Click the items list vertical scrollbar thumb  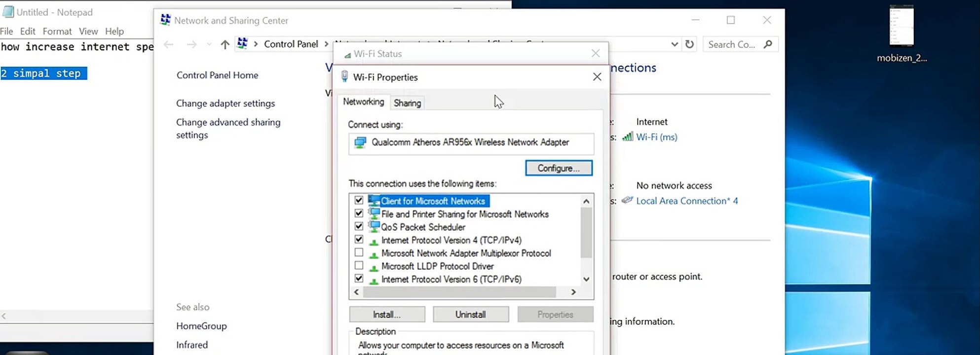[x=586, y=232]
